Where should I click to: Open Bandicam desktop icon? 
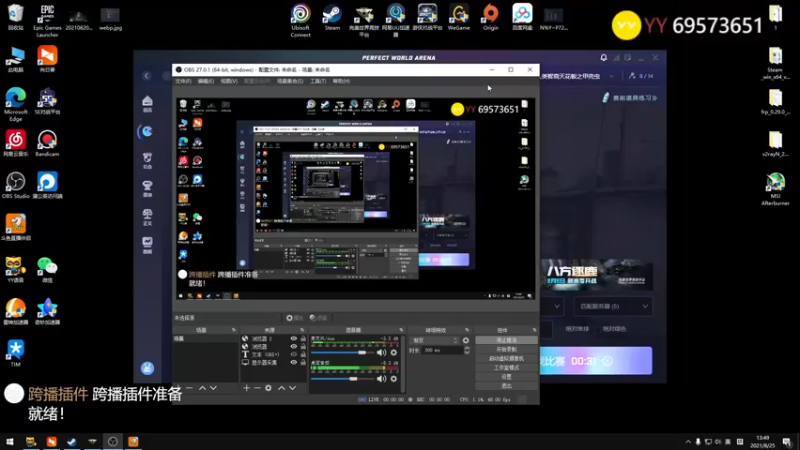(x=47, y=143)
